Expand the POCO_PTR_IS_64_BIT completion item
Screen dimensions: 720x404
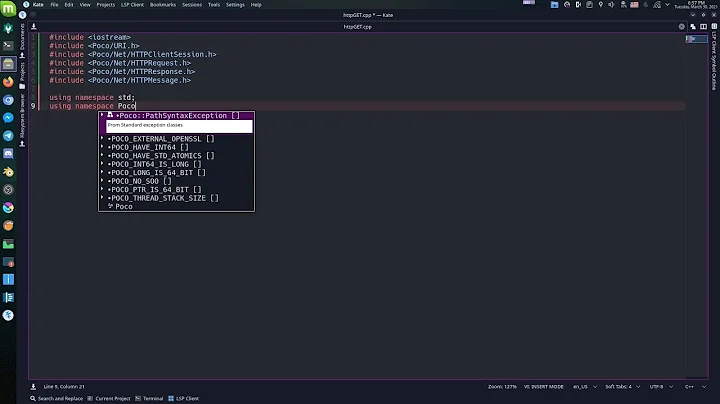point(102,189)
